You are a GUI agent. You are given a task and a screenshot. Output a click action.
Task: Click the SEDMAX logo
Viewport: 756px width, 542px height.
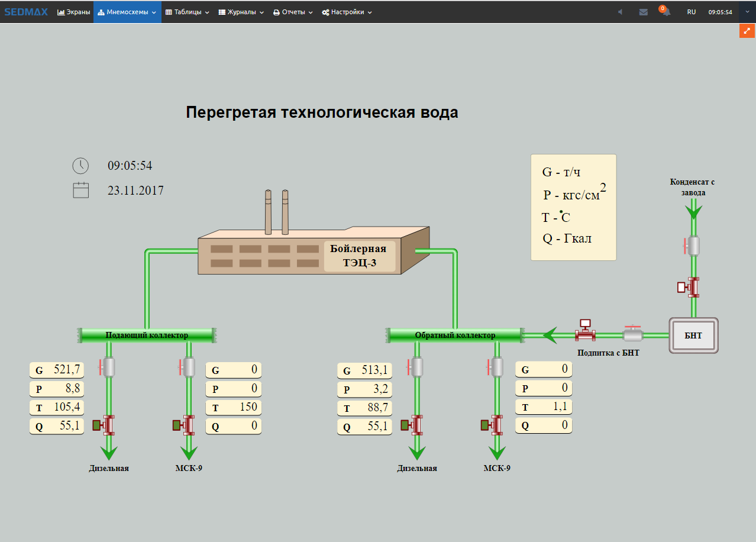26,12
